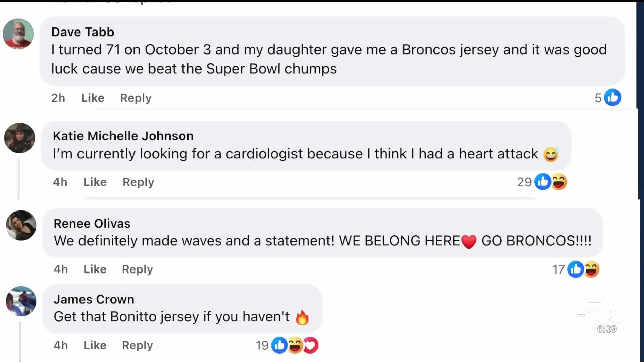Open James Crown's name link
The image size is (644, 362).
pyautogui.click(x=94, y=299)
